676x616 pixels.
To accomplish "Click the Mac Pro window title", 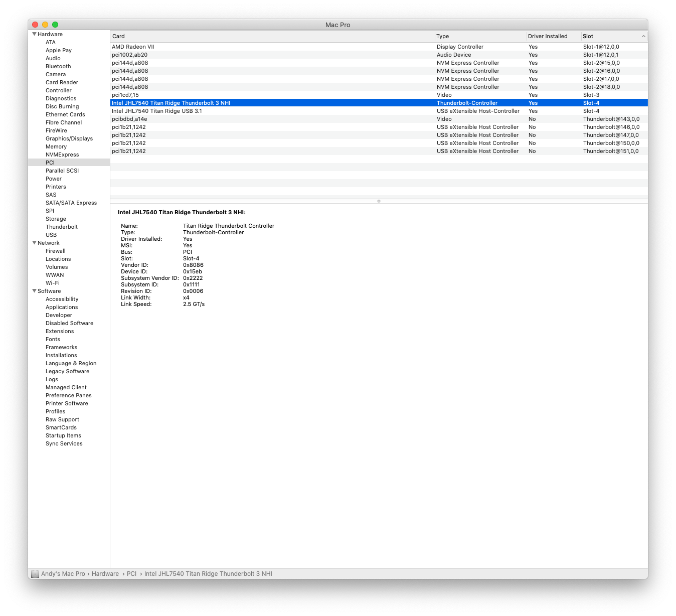I will click(x=338, y=25).
